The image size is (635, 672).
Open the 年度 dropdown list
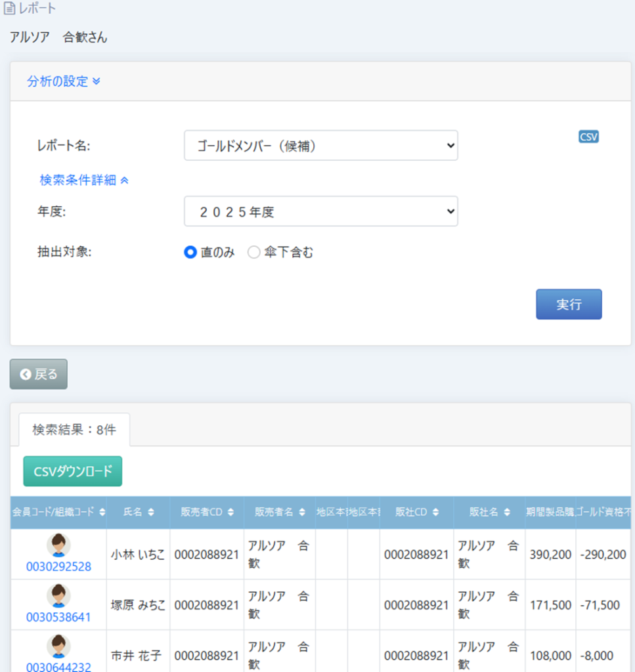(x=320, y=211)
